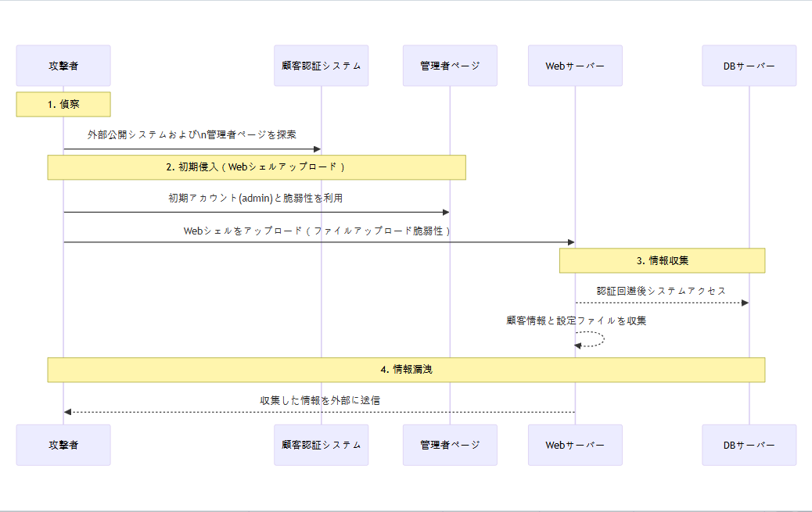Click the top Webサーバー participant box
This screenshot has height=512, width=812.
coord(575,66)
